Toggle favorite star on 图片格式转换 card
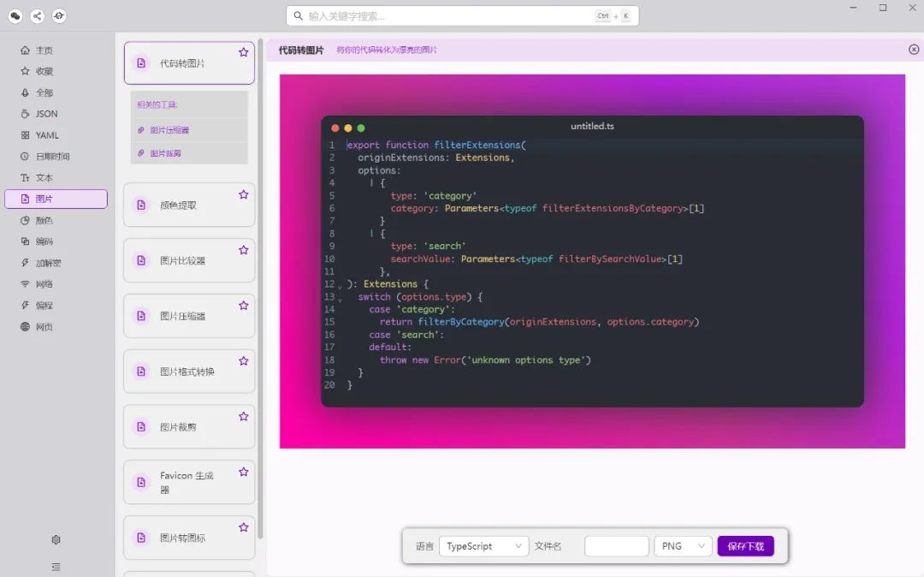 click(x=243, y=360)
